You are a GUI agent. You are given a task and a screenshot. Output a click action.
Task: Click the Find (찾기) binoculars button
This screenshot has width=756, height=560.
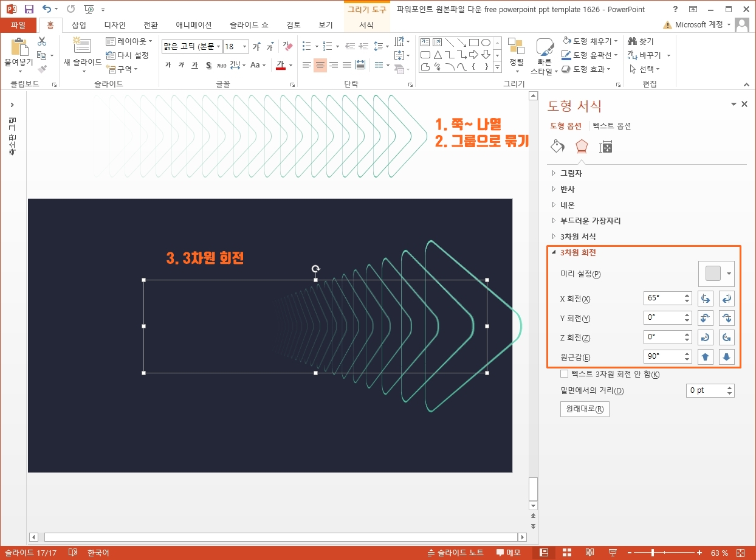pos(642,41)
